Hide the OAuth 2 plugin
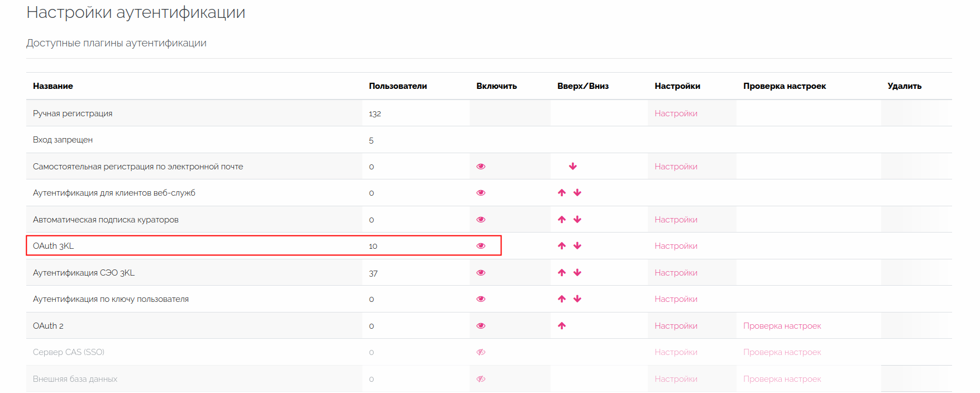This screenshot has width=980, height=393. [x=481, y=326]
